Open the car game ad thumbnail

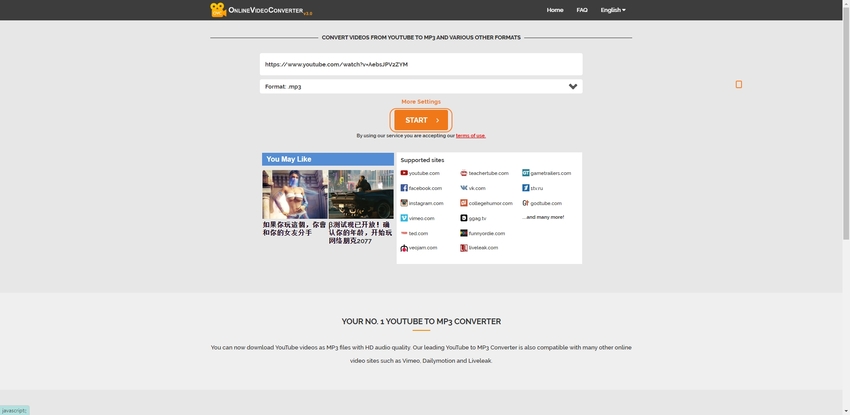361,194
